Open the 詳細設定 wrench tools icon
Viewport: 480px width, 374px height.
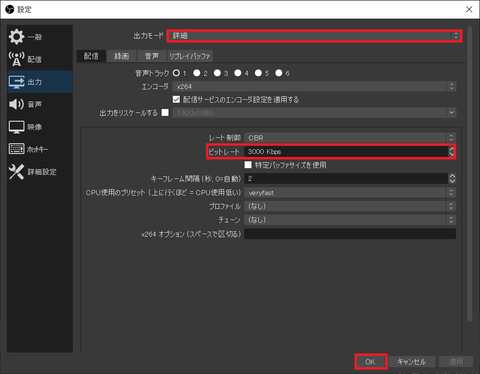pyautogui.click(x=16, y=172)
